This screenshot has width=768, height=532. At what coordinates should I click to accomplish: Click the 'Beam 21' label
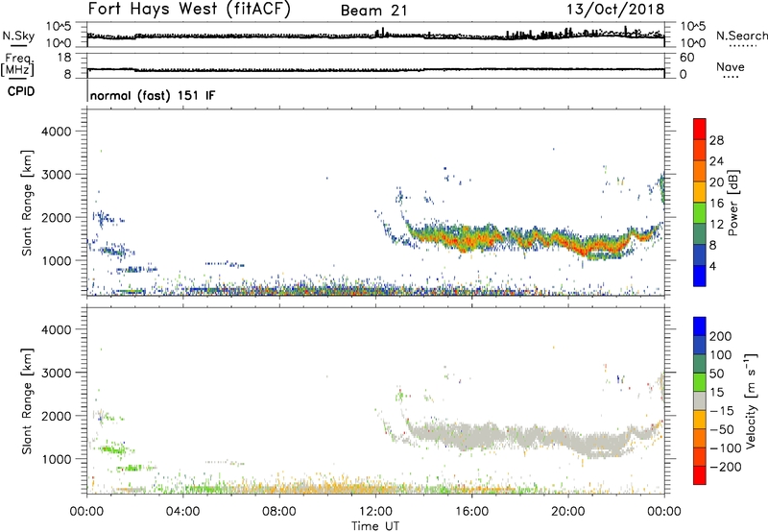click(x=373, y=11)
